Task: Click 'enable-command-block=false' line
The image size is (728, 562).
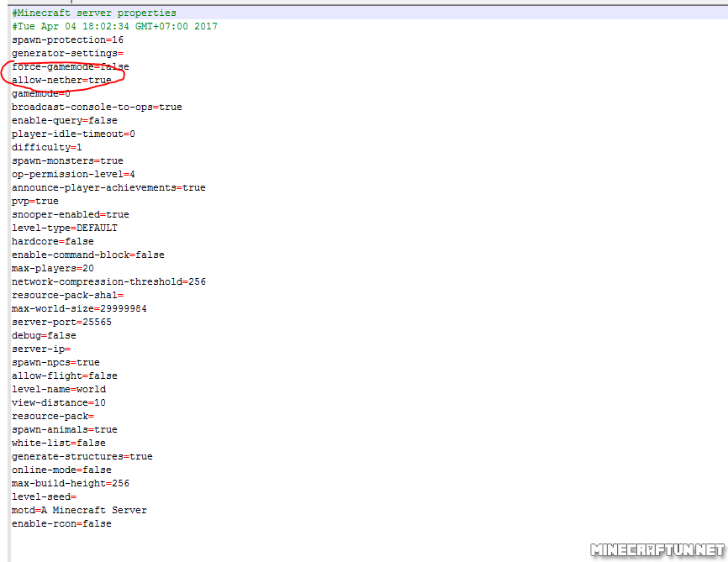Action: point(88,255)
